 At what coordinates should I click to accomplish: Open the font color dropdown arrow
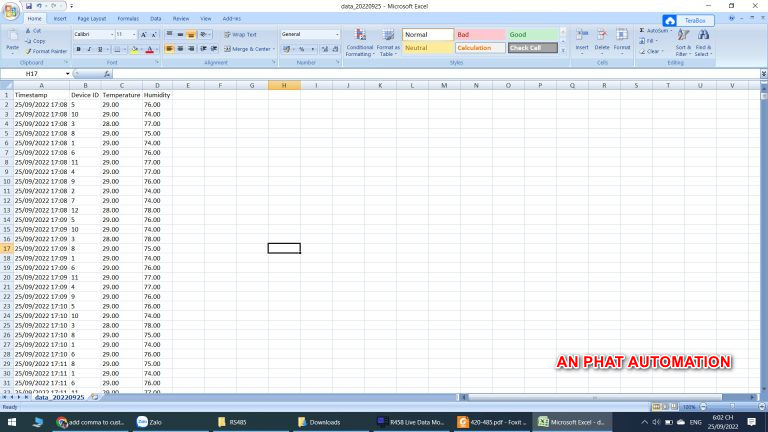coord(157,49)
